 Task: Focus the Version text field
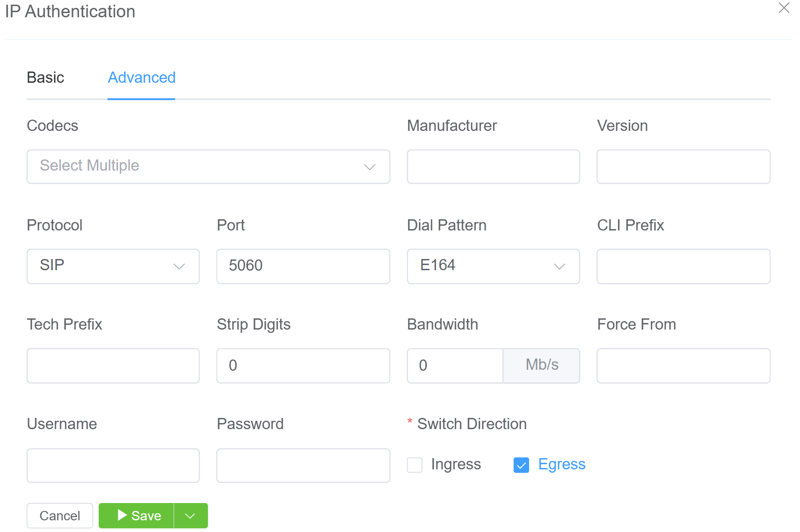[683, 166]
